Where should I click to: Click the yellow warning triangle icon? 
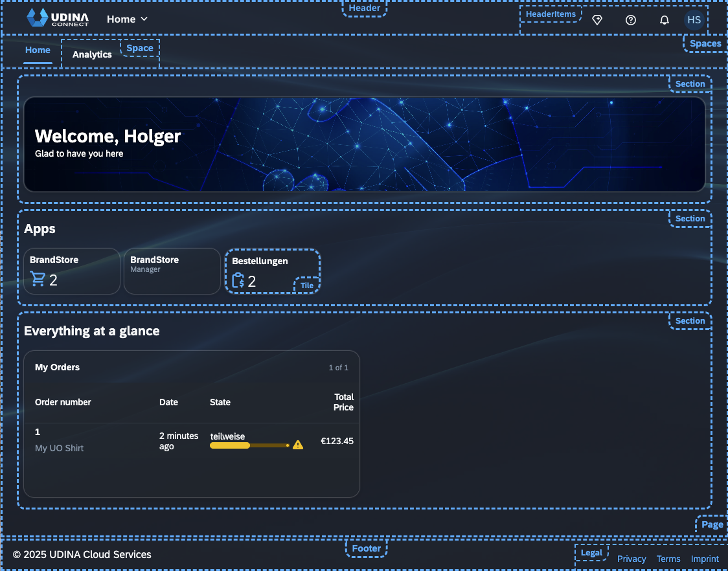click(x=298, y=445)
